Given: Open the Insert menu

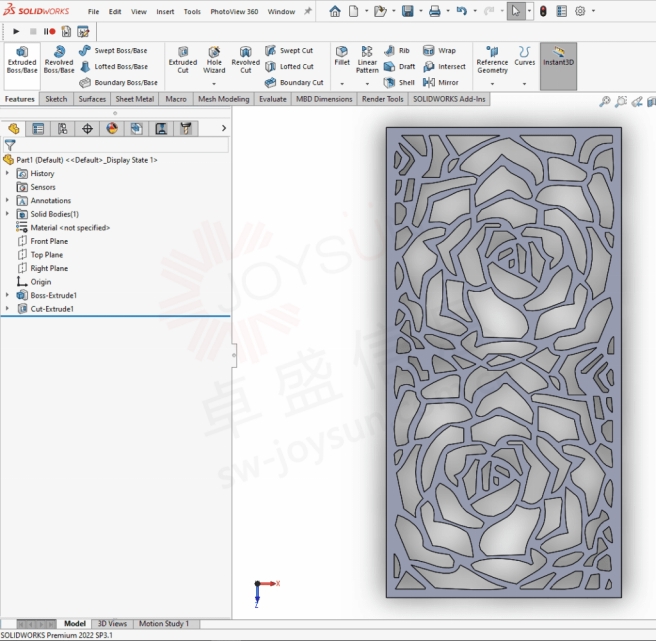Looking at the screenshot, I should click(165, 12).
